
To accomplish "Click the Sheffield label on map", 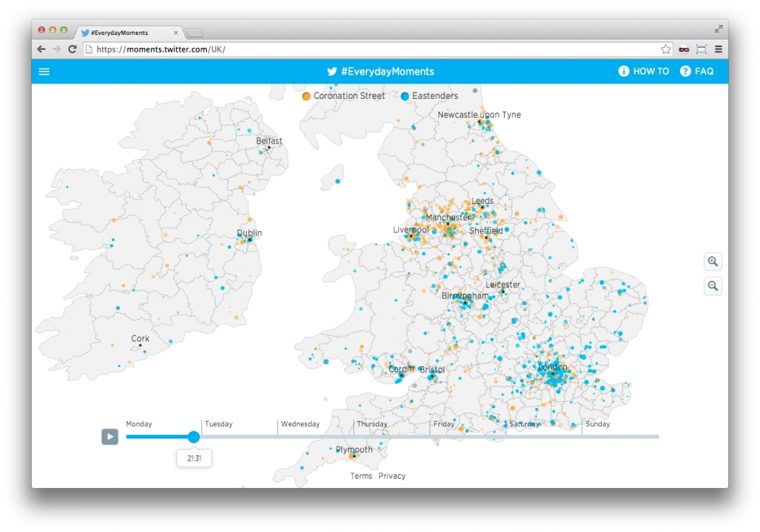I will point(486,230).
